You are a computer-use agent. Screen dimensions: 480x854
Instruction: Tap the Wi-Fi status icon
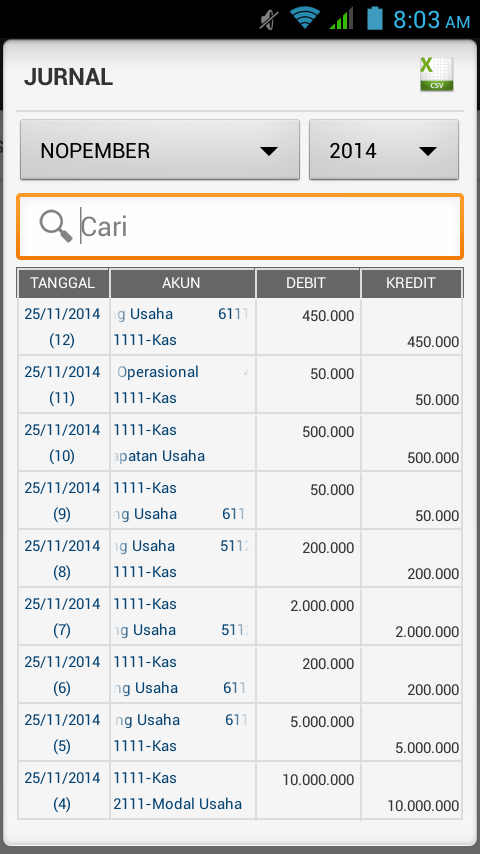(x=305, y=19)
